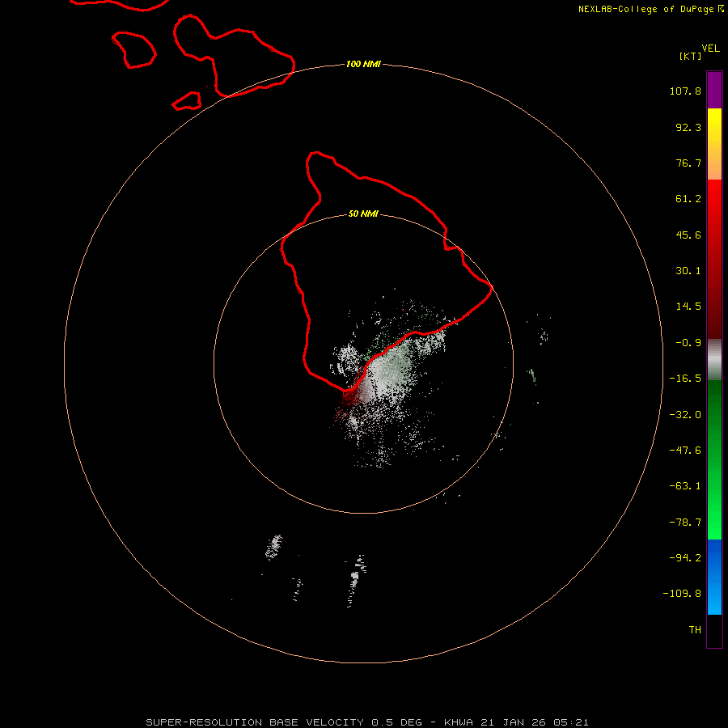
Task: Click the TH legend label
Action: point(695,630)
